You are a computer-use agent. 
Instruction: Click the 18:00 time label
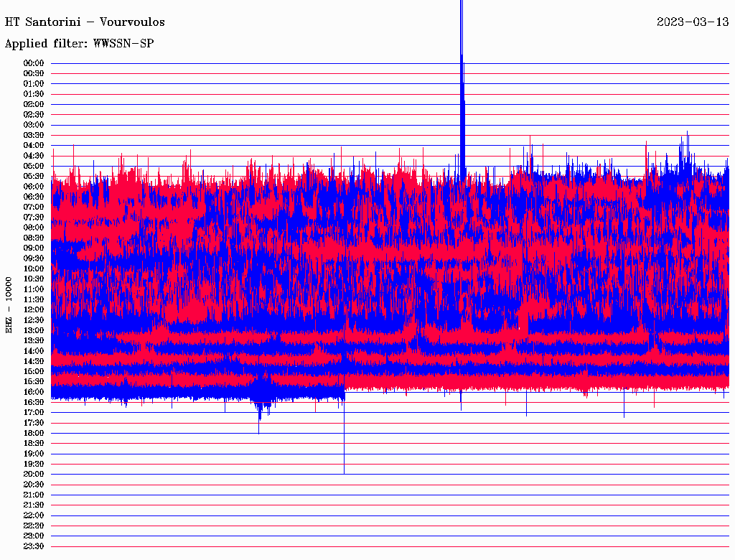point(34,433)
